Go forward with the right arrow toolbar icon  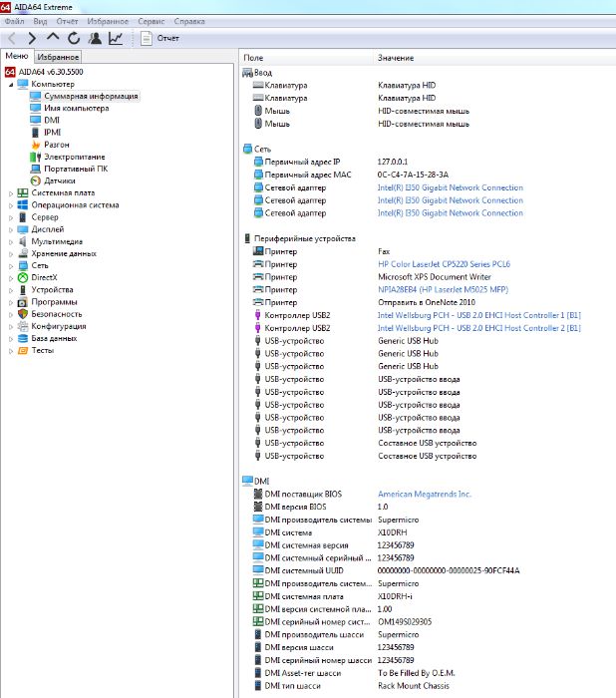(x=32, y=38)
